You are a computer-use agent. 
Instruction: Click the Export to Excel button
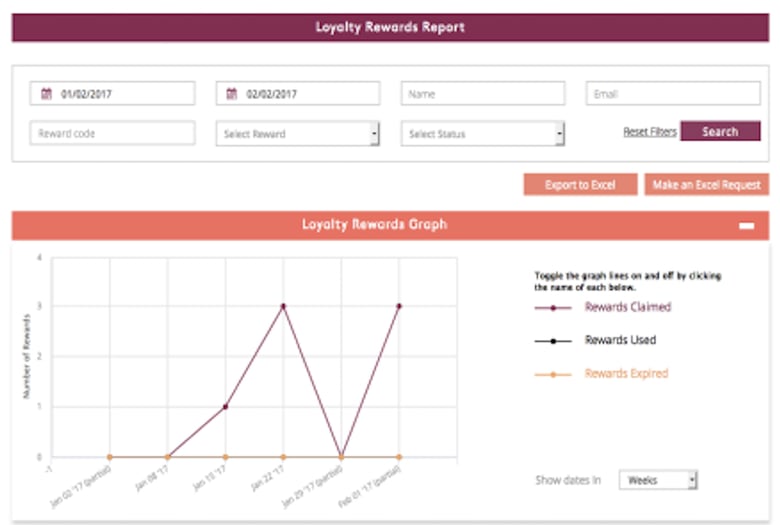(x=580, y=185)
